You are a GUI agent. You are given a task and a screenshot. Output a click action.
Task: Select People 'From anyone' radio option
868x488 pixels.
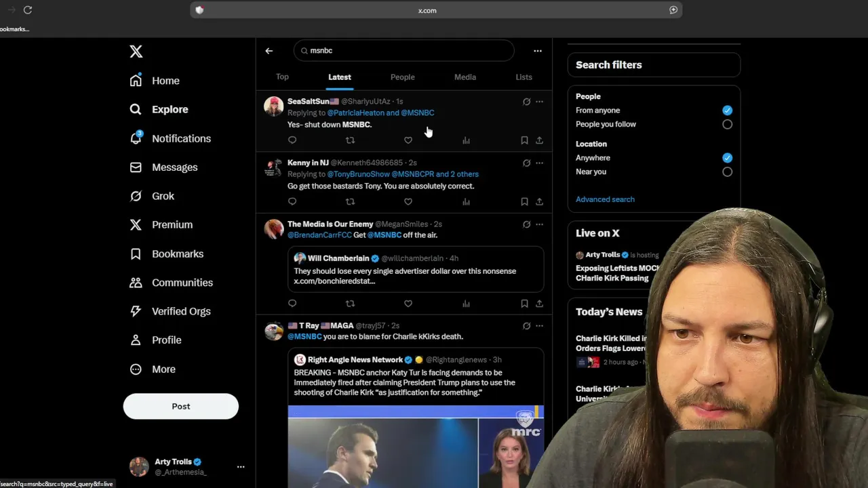pyautogui.click(x=727, y=110)
